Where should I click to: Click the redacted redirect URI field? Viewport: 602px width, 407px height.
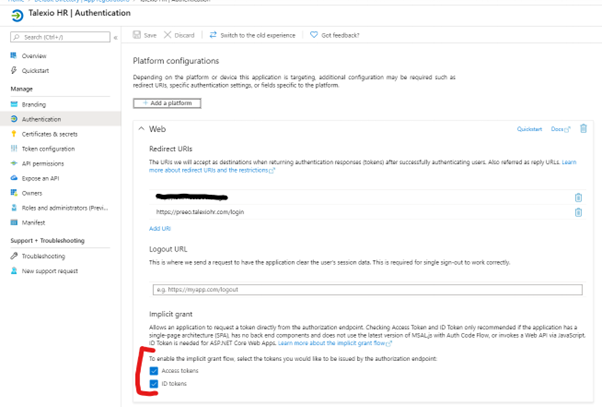361,197
